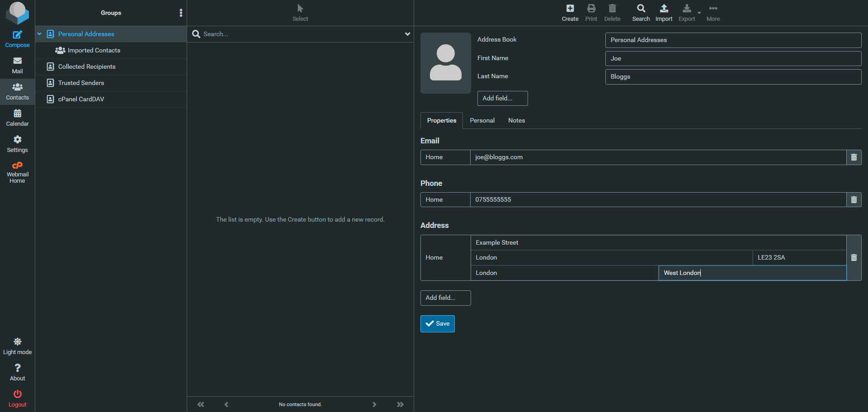Image resolution: width=868 pixels, height=412 pixels.
Task: Switch to the Personal tab
Action: click(482, 121)
